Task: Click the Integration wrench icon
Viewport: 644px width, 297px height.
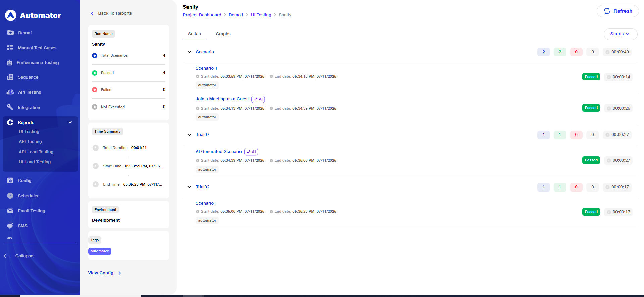Action: [10, 107]
